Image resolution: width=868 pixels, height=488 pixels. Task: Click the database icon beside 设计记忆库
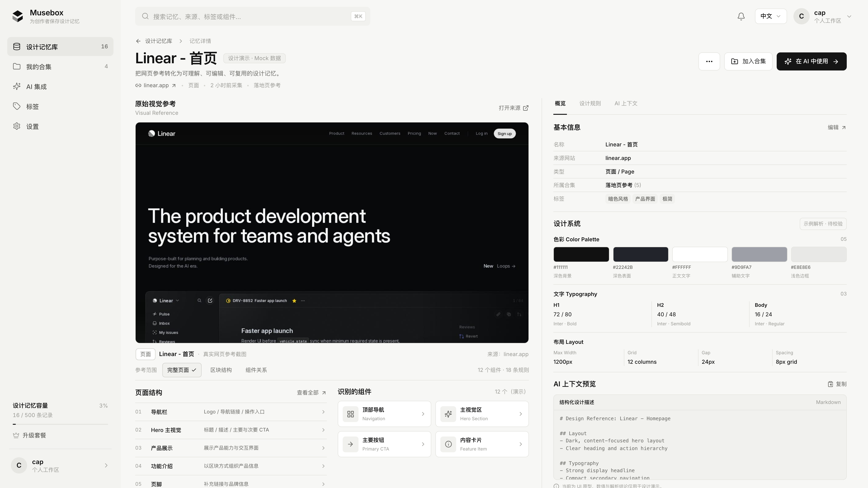pos(17,47)
